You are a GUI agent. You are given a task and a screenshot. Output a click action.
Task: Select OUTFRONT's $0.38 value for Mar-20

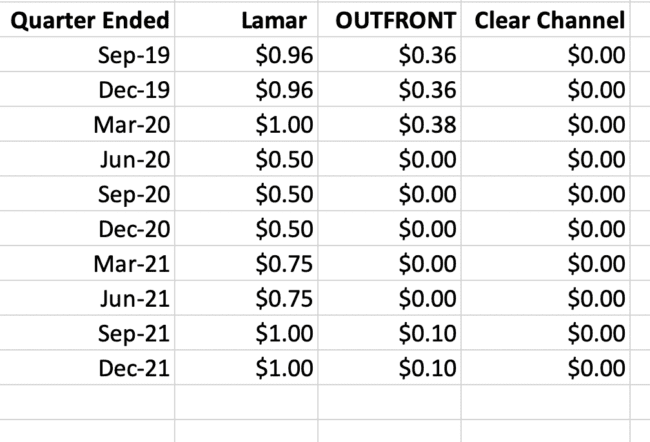tap(427, 124)
